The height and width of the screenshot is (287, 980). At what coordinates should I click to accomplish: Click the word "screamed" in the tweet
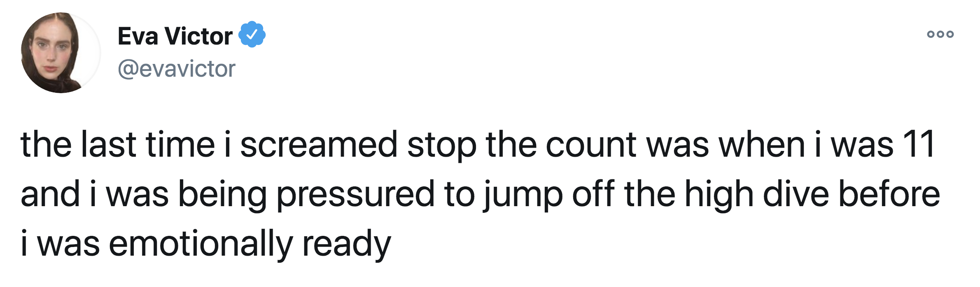tap(318, 145)
